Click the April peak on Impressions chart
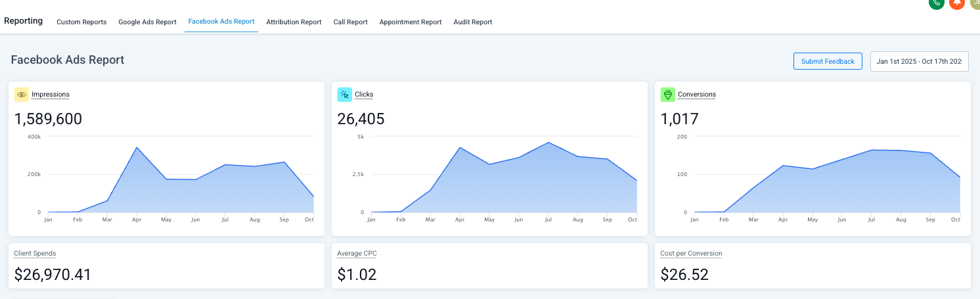Screen dimensions: 980x299 point(137,147)
